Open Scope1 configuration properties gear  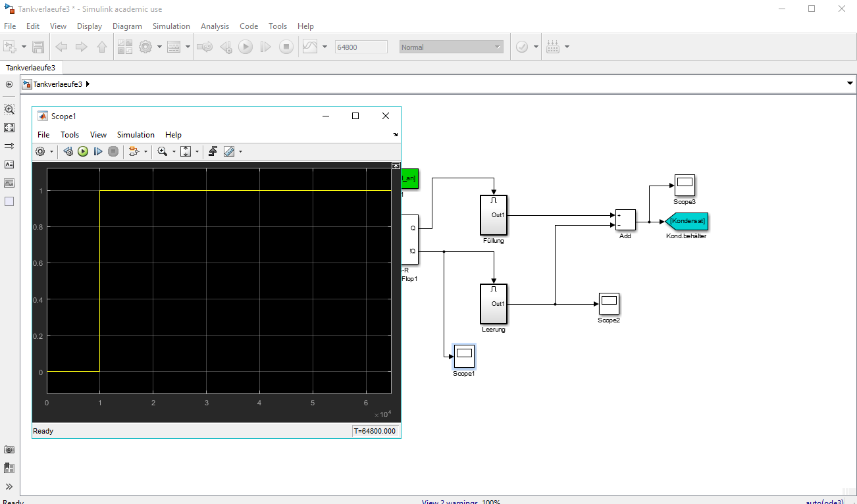click(40, 151)
